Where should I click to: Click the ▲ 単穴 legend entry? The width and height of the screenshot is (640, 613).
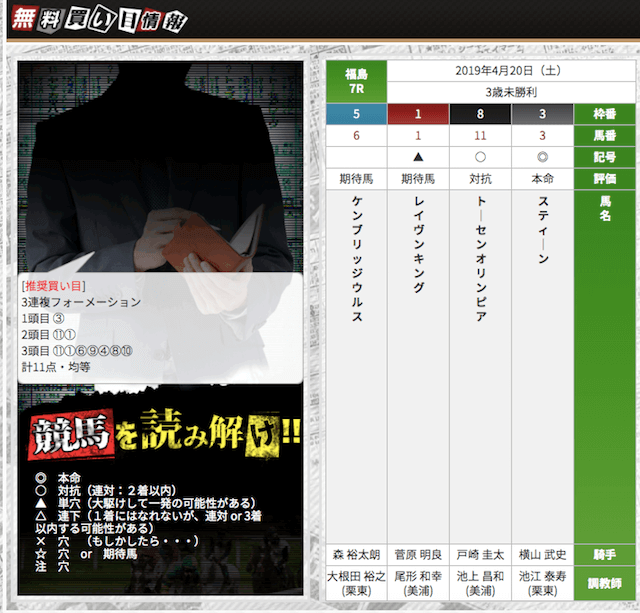pos(145,503)
